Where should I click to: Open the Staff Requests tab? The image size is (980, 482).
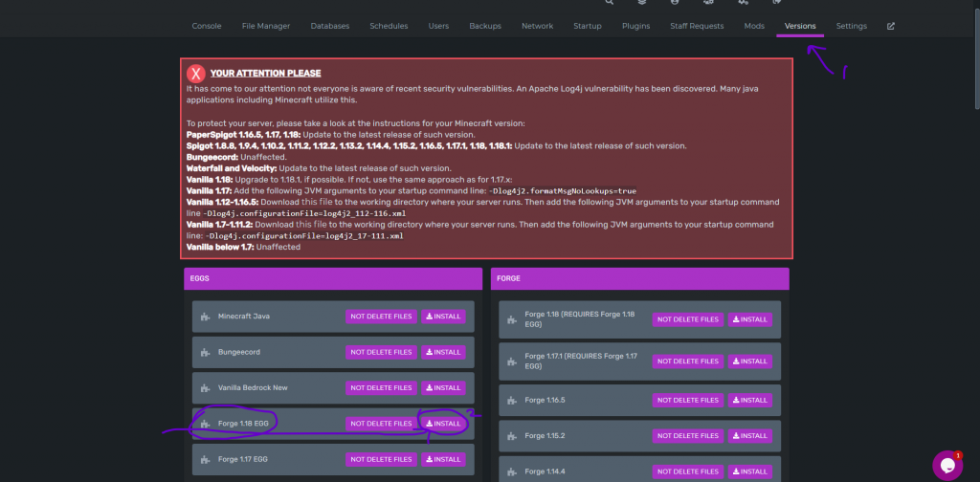(697, 26)
